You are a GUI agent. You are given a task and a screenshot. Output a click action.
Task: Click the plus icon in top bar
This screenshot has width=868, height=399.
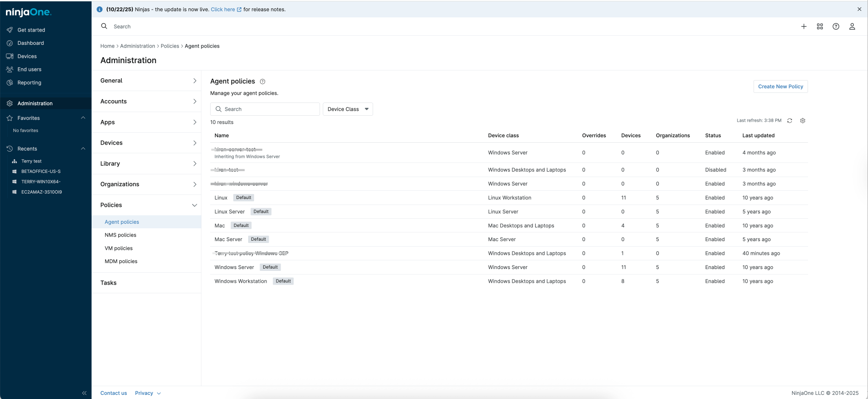pyautogui.click(x=803, y=27)
